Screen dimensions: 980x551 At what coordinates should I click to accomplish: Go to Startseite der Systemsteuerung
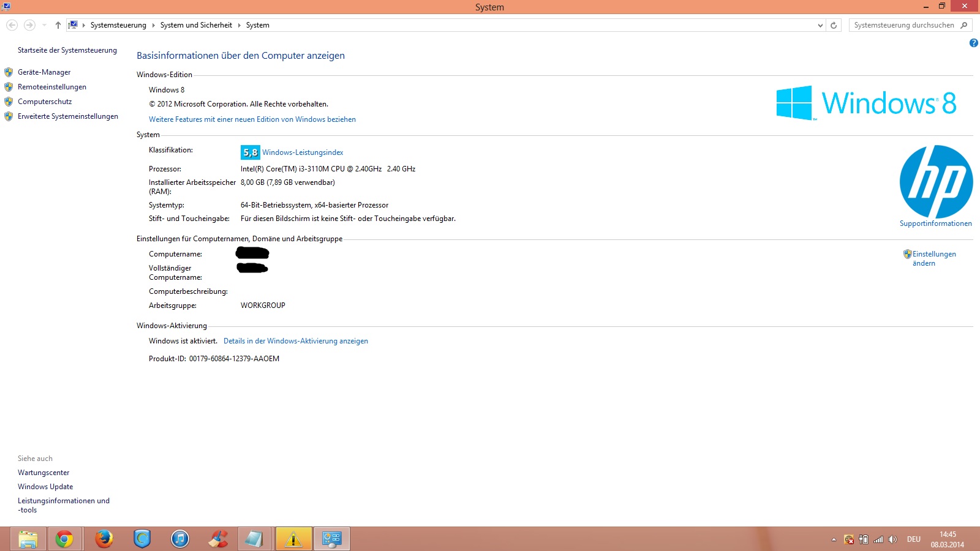[x=67, y=50]
